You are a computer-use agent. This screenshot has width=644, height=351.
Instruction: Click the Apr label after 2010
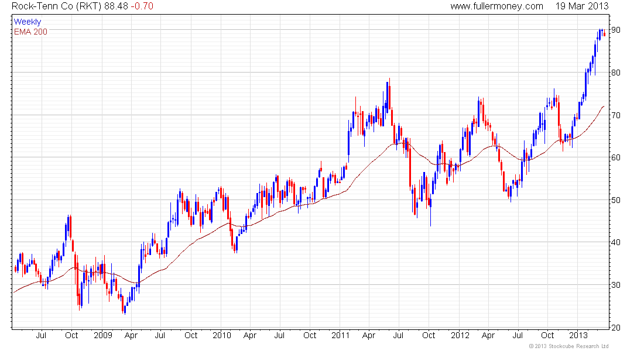pyautogui.click(x=250, y=335)
